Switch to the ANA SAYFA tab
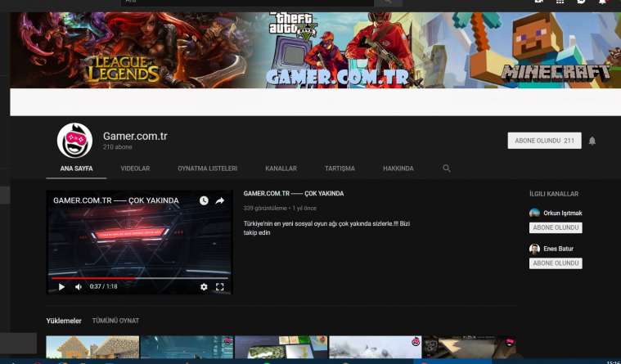 76,169
